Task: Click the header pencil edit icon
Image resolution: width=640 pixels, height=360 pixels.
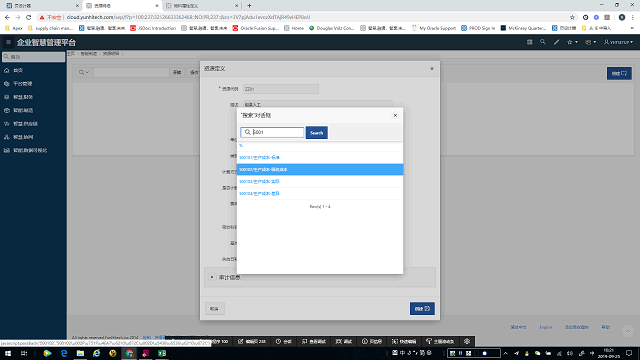Action: pyautogui.click(x=556, y=42)
